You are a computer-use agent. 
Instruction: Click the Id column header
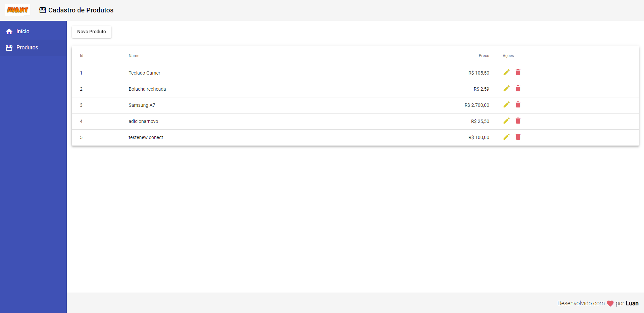[x=82, y=56]
